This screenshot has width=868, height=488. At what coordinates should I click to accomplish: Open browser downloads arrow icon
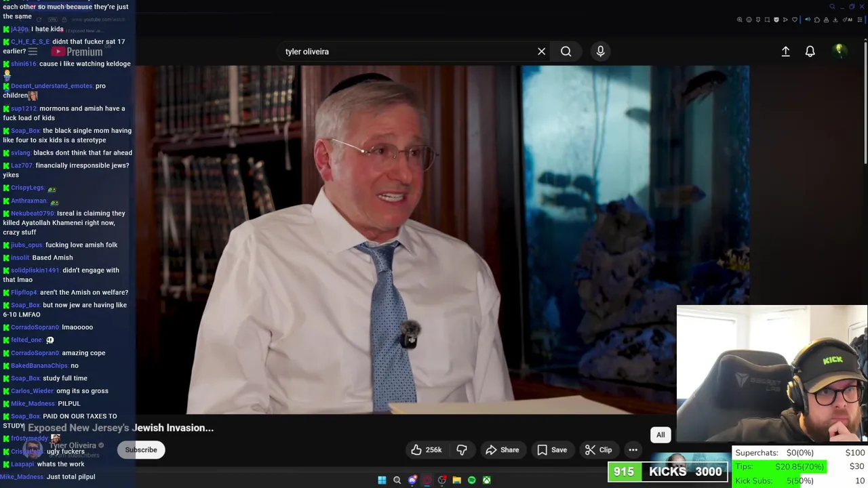[835, 20]
